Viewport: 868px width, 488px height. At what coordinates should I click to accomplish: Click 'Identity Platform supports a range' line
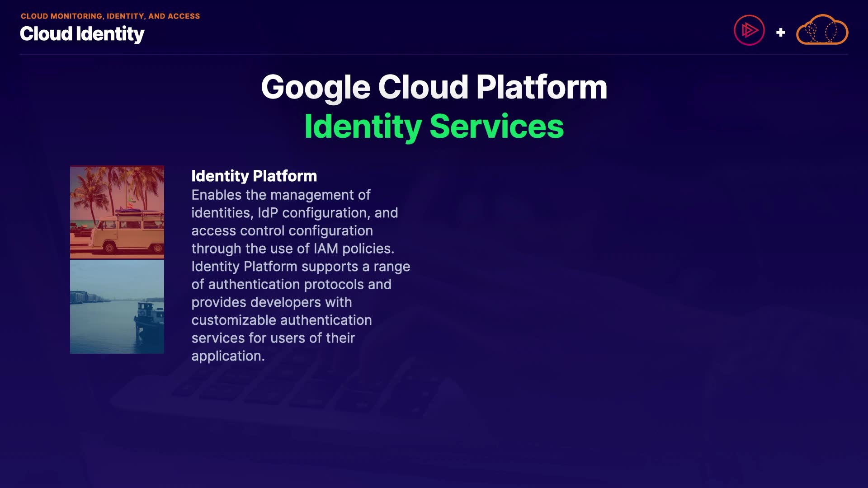pos(301,267)
